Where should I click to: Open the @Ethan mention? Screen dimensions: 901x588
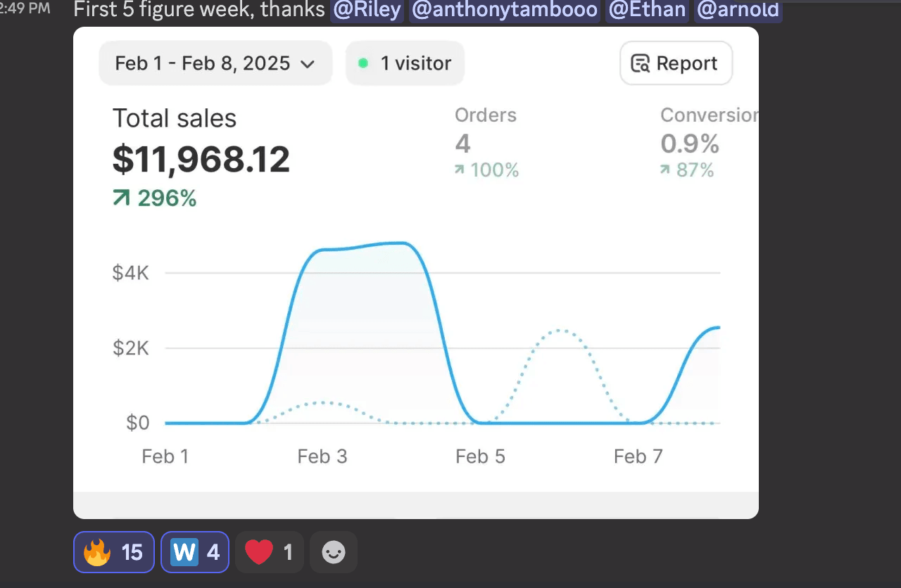tap(647, 10)
